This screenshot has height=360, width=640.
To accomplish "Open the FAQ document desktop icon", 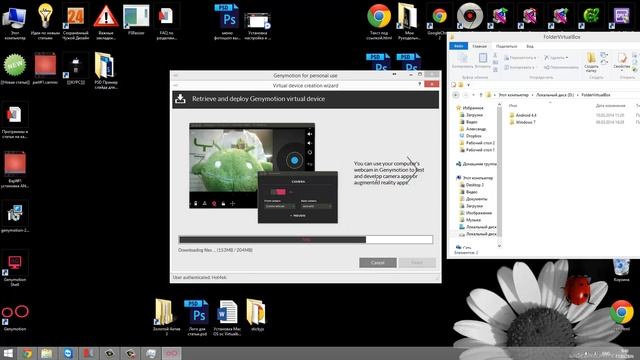I will point(166,22).
